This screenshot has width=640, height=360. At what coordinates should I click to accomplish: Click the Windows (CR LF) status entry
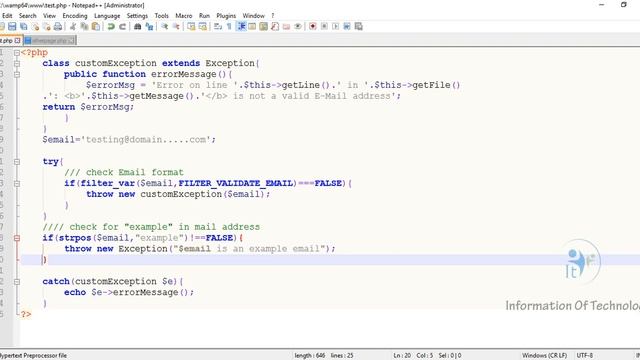click(x=544, y=356)
